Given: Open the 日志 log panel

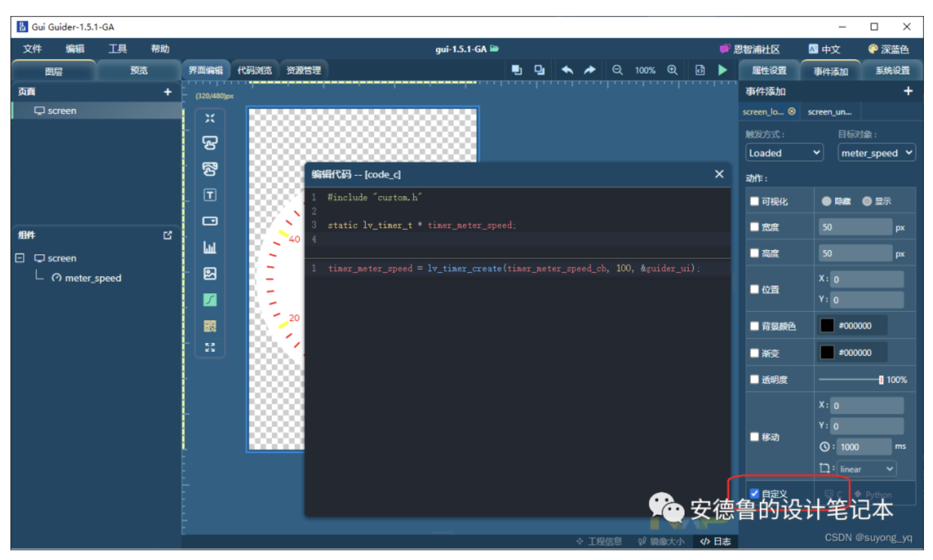Looking at the screenshot, I should (x=715, y=541).
